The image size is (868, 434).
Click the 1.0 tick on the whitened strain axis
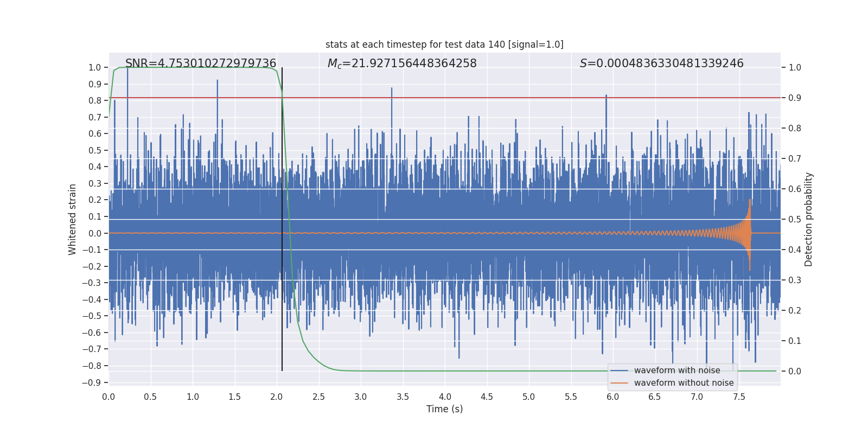tap(94, 68)
